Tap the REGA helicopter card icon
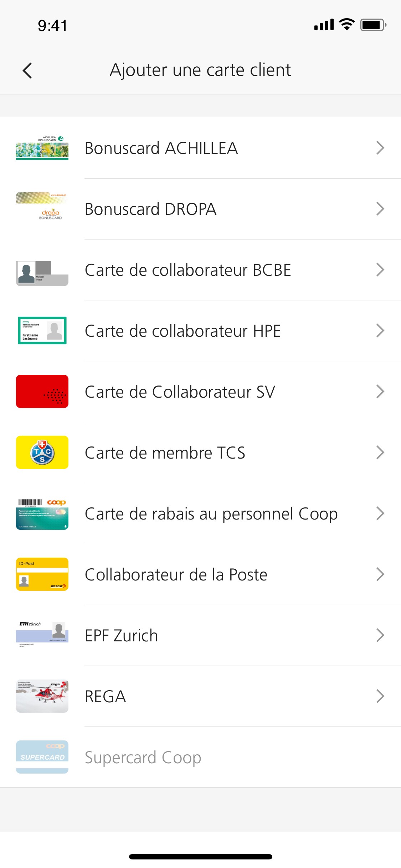The width and height of the screenshot is (401, 868). [x=42, y=696]
